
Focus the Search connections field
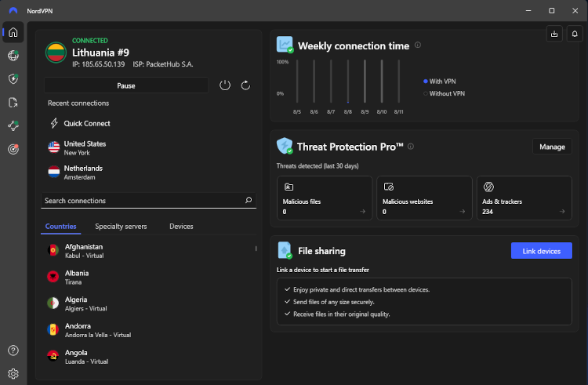148,201
